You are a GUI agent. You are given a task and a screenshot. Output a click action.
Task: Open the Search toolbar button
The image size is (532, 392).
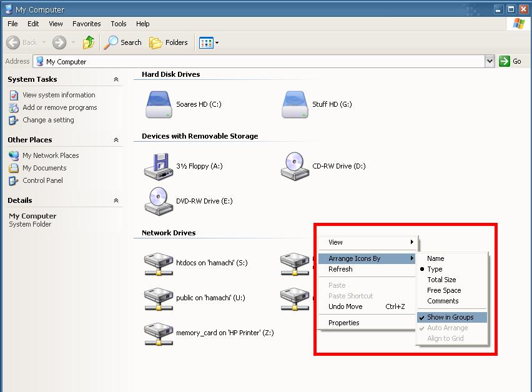pyautogui.click(x=122, y=42)
